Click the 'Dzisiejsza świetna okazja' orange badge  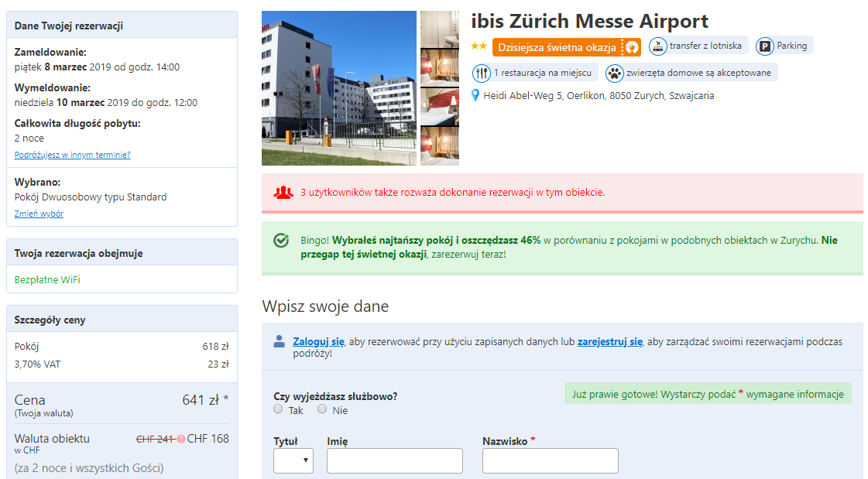(557, 47)
